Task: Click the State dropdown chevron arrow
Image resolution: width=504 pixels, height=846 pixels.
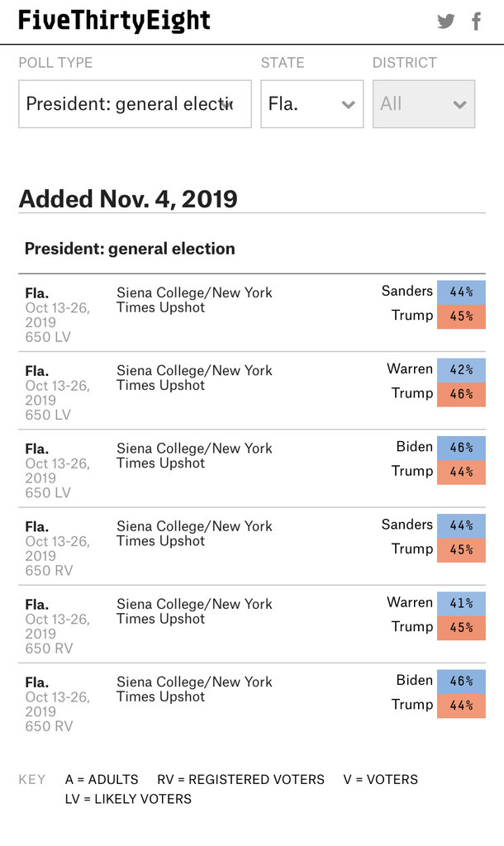Action: (348, 105)
